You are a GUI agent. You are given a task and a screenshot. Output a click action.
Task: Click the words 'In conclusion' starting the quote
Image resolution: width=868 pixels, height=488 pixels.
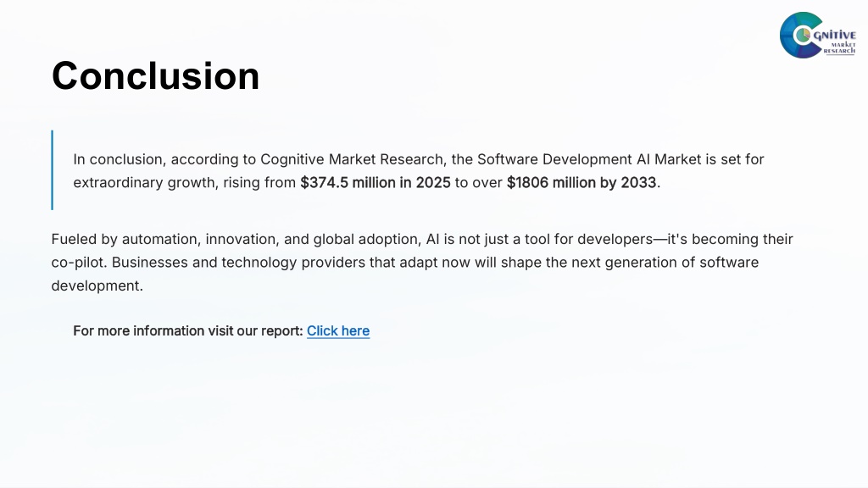(x=119, y=159)
